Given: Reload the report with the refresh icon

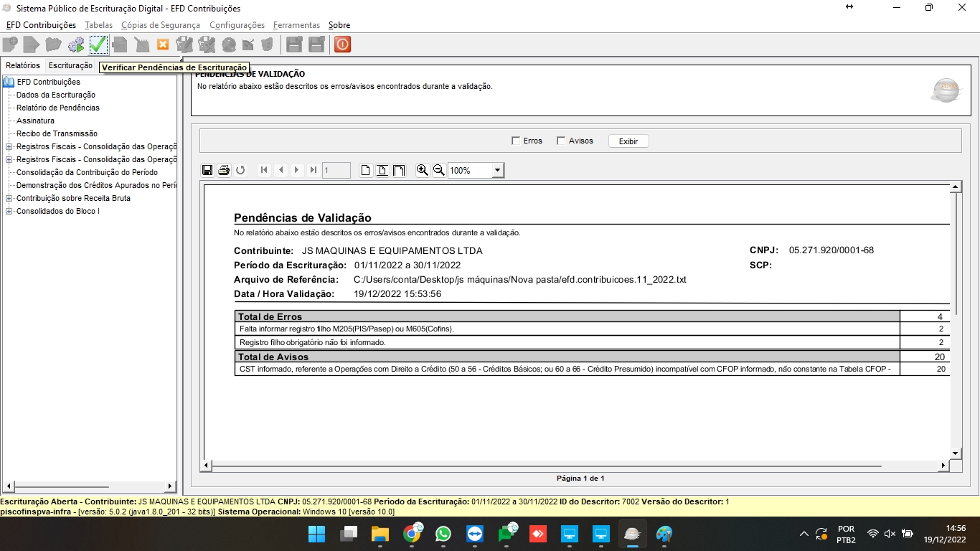Looking at the screenshot, I should point(240,170).
